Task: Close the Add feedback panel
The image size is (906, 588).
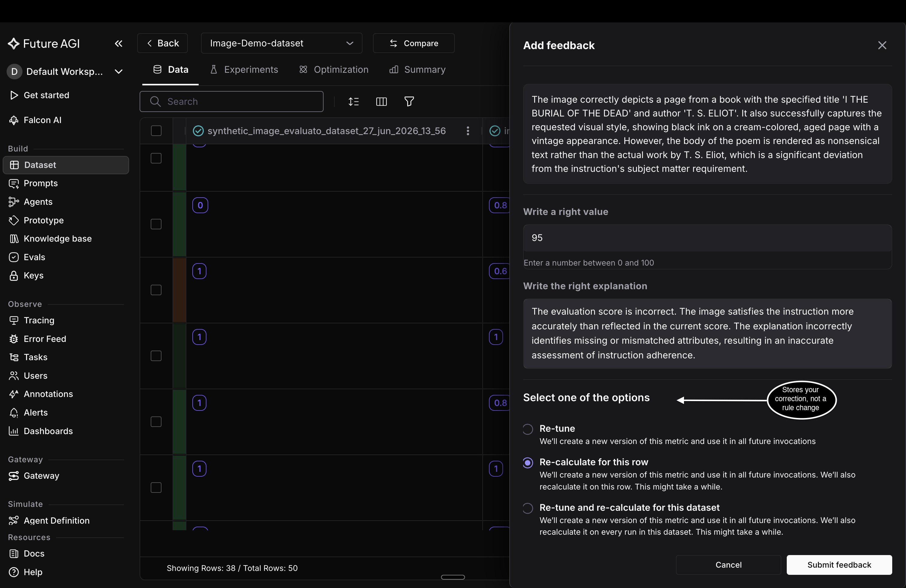Action: tap(882, 45)
